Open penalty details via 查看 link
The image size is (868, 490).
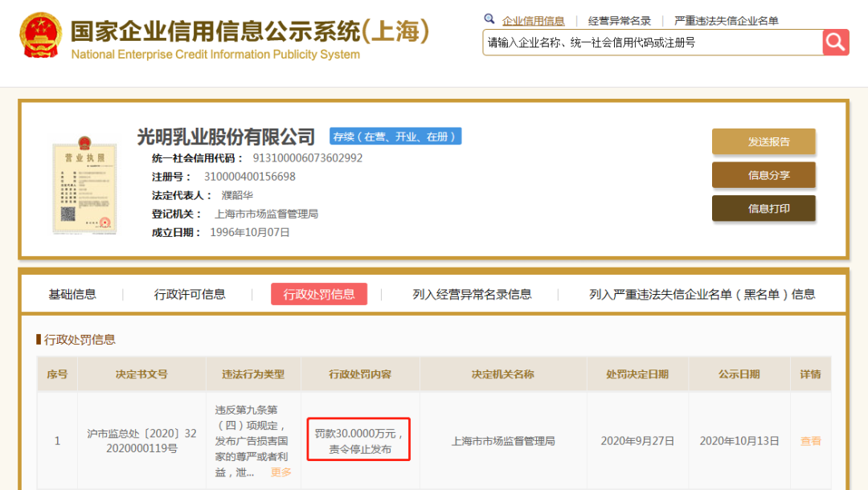[x=810, y=441]
